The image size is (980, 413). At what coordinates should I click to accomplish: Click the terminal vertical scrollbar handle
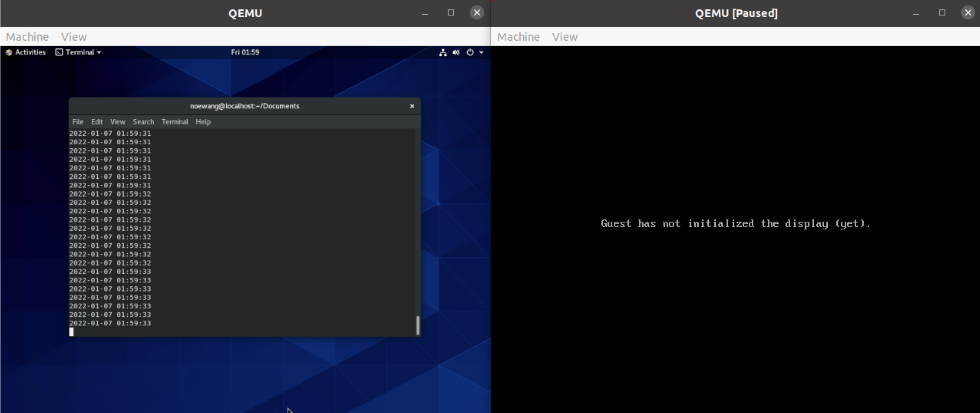[418, 325]
